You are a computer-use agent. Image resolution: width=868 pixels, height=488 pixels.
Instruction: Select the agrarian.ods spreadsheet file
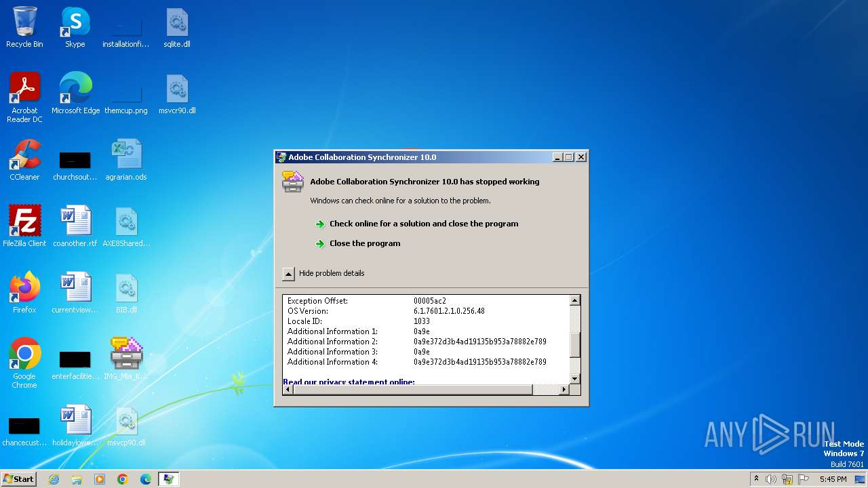pyautogui.click(x=126, y=160)
